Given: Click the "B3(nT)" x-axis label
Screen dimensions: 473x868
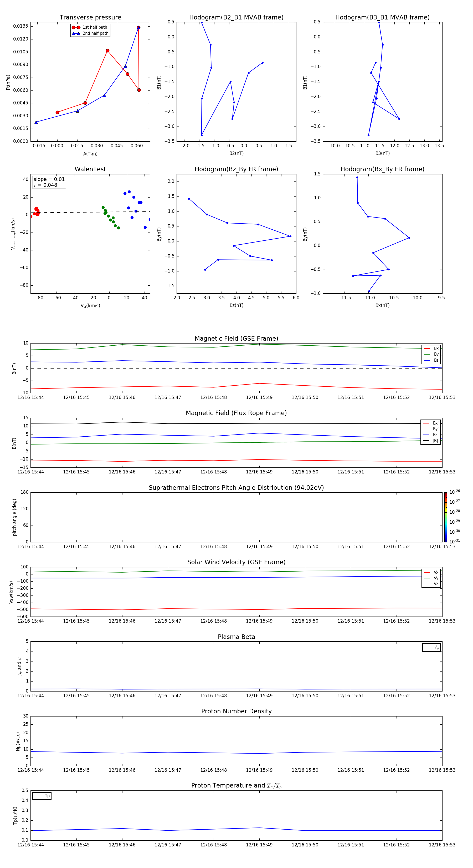Looking at the screenshot, I should (382, 154).
